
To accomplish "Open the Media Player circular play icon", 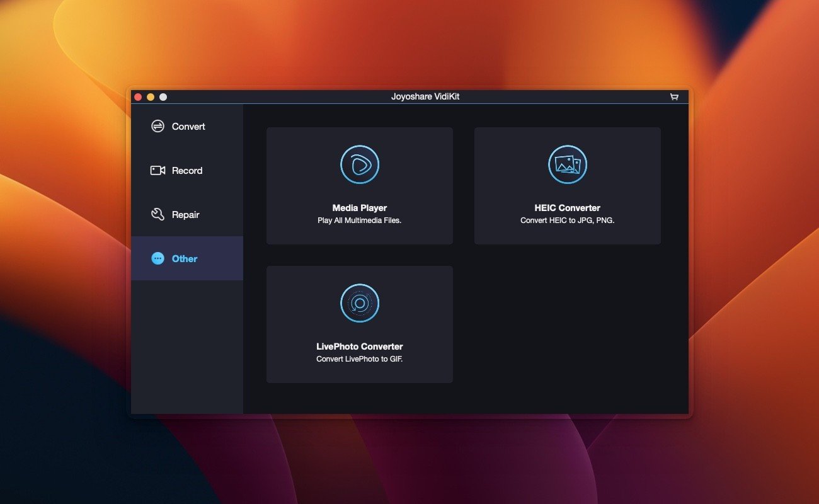I will (360, 165).
